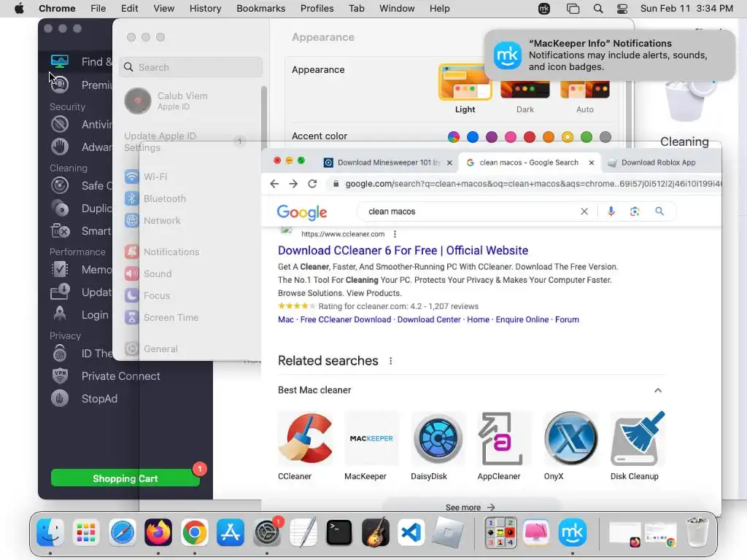Select the Dark appearance option
This screenshot has width=747, height=560.
[x=525, y=98]
